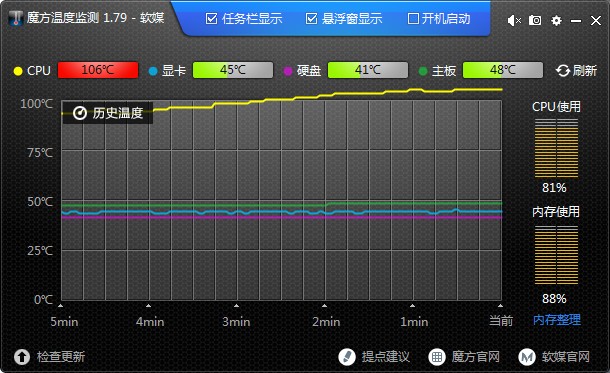Click the 主板 48℃ temperature bar
The width and height of the screenshot is (610, 373).
pos(503,70)
